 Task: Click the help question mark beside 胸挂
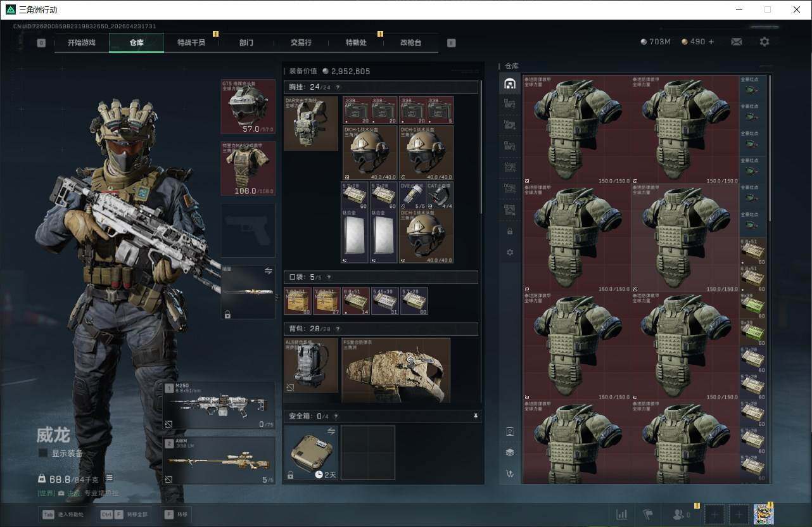pyautogui.click(x=338, y=87)
